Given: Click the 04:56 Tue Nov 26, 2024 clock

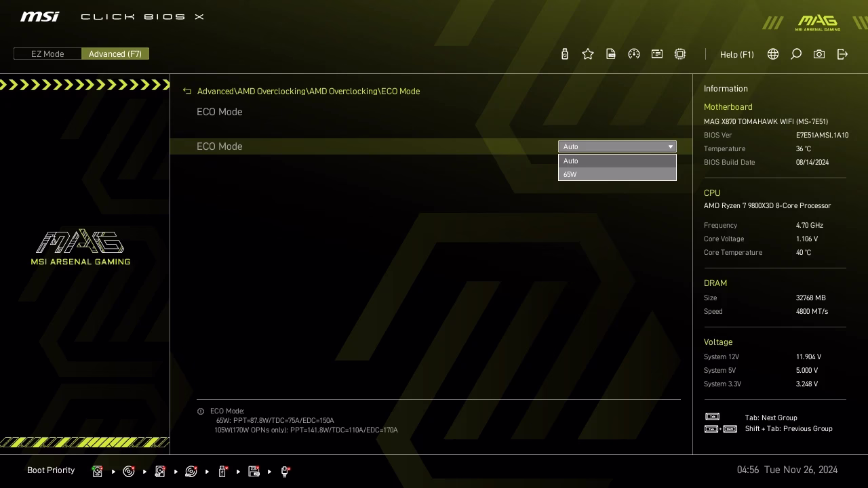Looking at the screenshot, I should [787, 470].
